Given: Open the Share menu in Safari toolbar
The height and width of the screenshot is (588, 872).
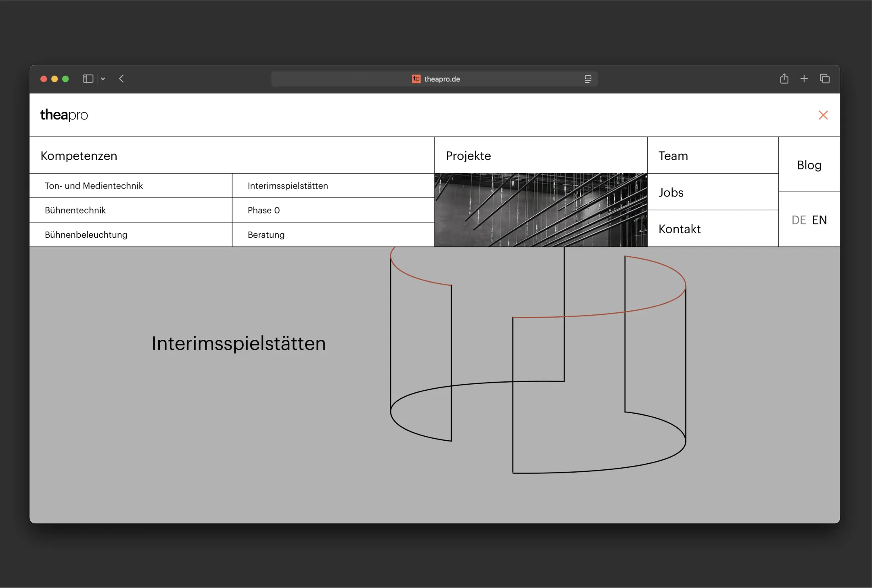Looking at the screenshot, I should (784, 79).
